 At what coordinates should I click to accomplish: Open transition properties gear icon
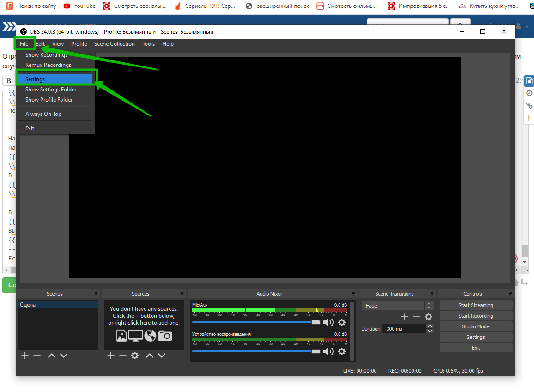(x=429, y=317)
